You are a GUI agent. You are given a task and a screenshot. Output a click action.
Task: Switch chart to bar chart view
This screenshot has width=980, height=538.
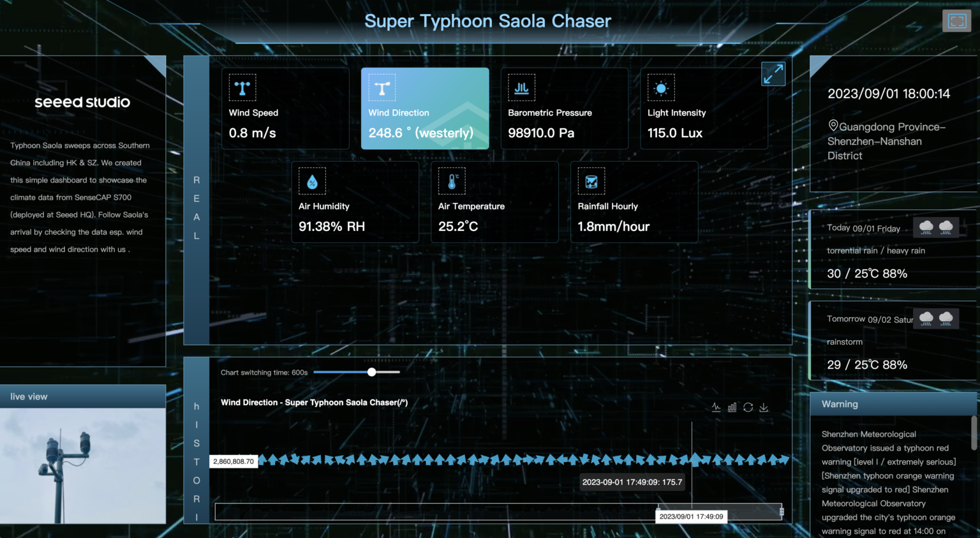(732, 407)
